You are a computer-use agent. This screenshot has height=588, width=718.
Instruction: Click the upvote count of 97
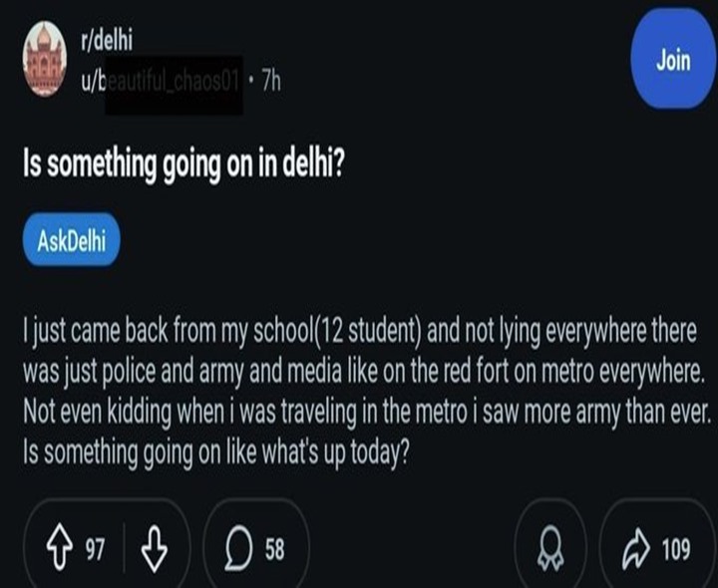[x=96, y=549]
